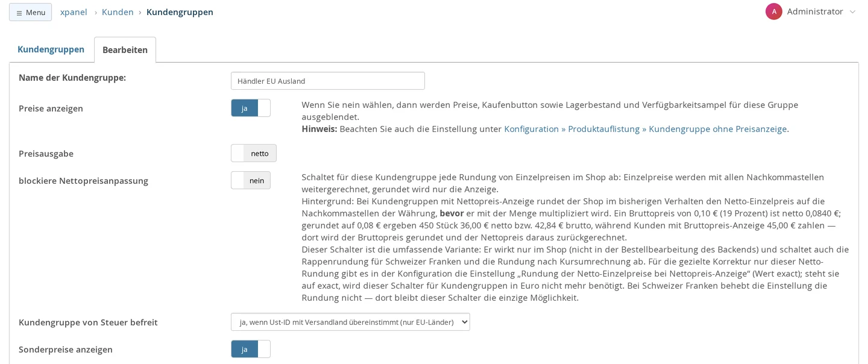Click the Administrator user name
The width and height of the screenshot is (868, 364).
click(815, 11)
